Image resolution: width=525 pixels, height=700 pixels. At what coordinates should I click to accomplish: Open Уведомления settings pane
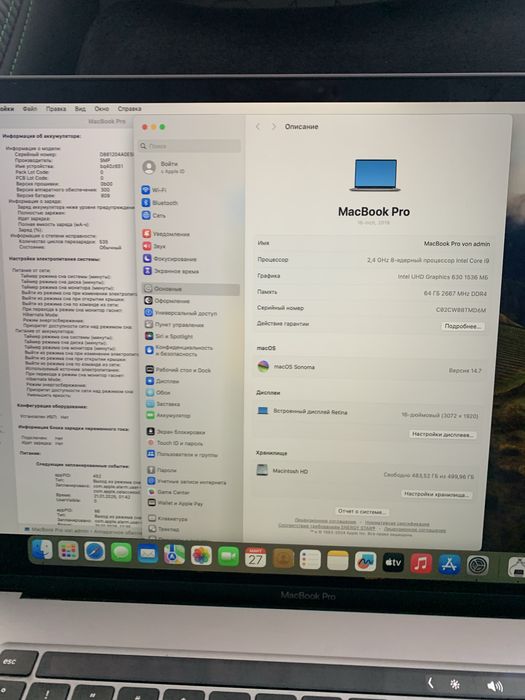(x=166, y=233)
